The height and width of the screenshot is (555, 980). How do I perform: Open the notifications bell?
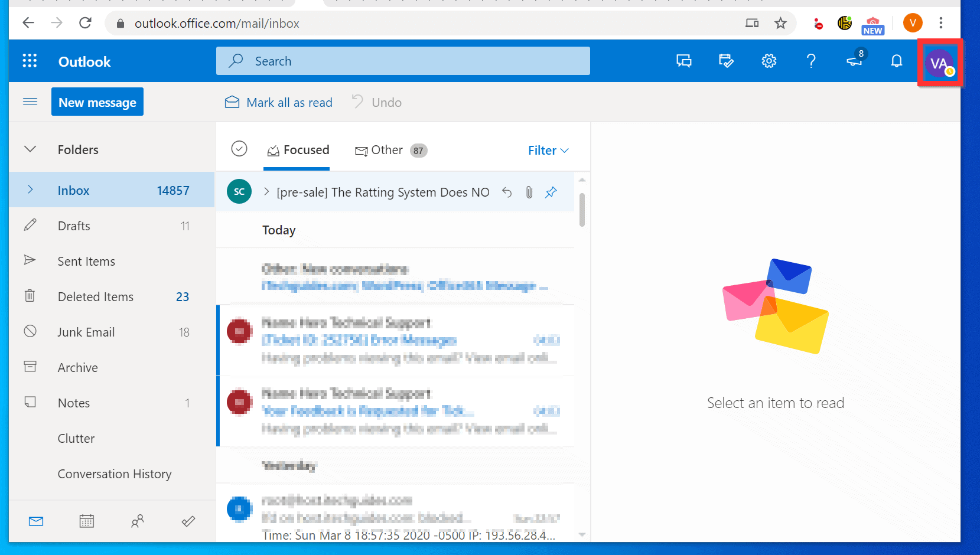(x=897, y=61)
